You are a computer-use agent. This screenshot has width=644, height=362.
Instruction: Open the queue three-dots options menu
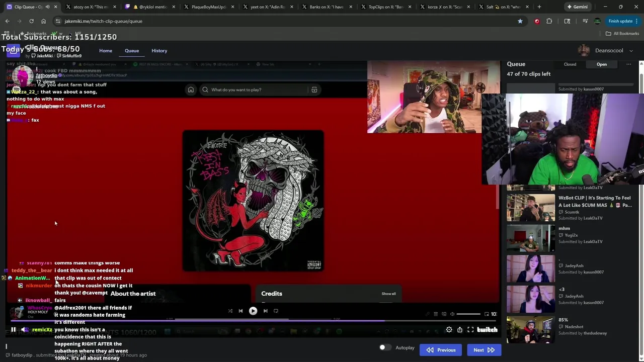(628, 64)
